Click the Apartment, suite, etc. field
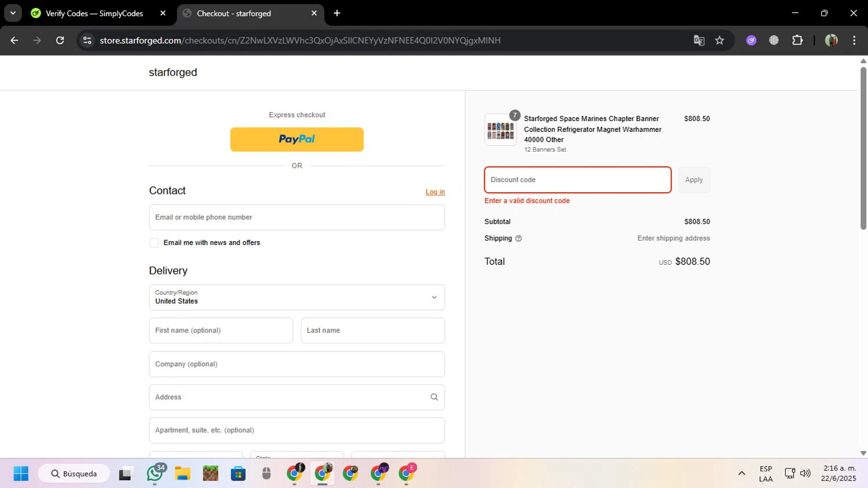Screen dimensions: 868x488 pyautogui.click(x=297, y=430)
